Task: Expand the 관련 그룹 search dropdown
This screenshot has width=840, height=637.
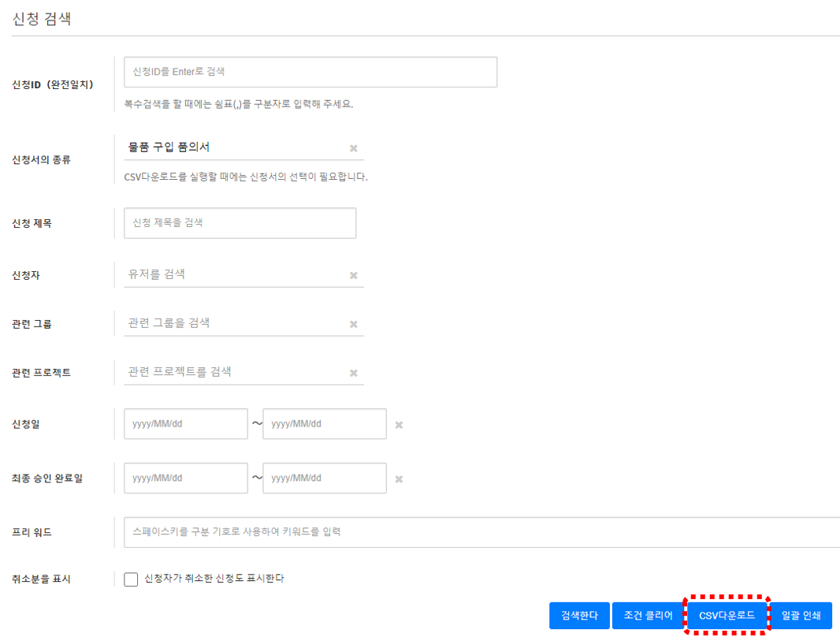Action: [232, 323]
